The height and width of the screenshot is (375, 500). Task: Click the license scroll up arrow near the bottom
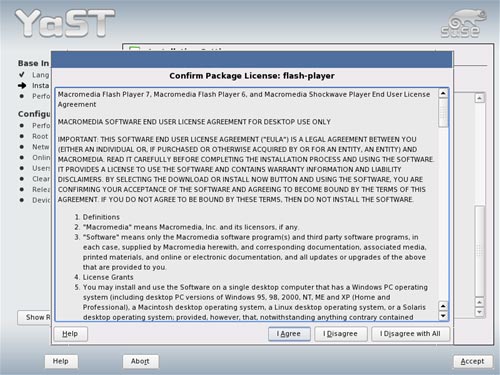click(443, 306)
